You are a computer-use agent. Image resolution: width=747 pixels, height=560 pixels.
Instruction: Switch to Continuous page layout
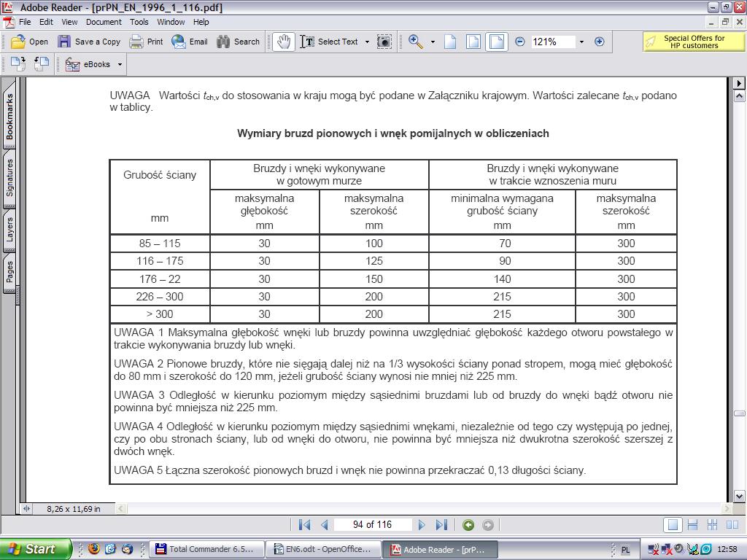693,525
